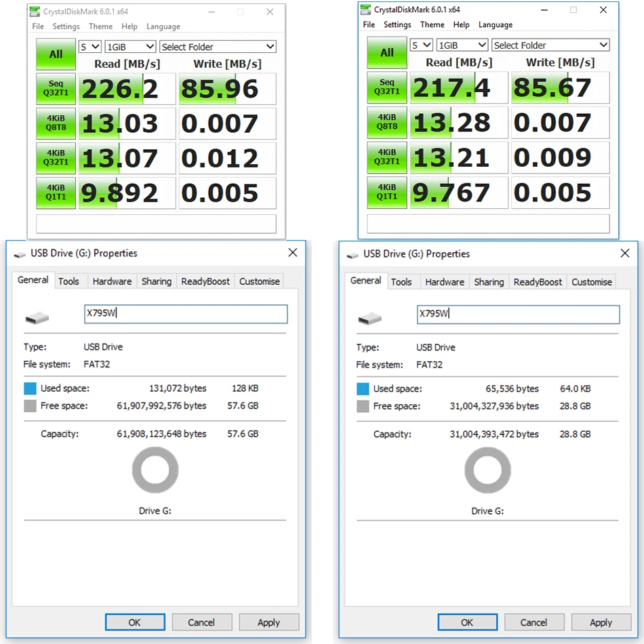
Task: Open Theme menu in left CrystalDiskMark
Action: pos(100,26)
